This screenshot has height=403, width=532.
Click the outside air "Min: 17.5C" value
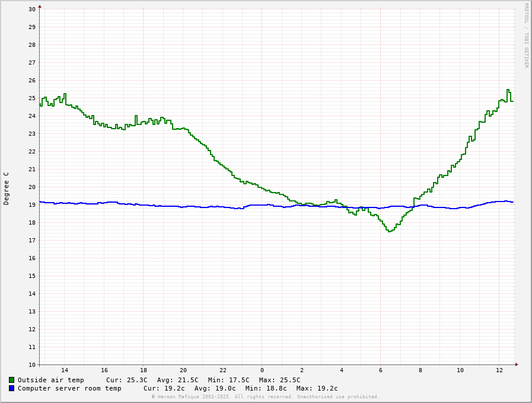228,380
